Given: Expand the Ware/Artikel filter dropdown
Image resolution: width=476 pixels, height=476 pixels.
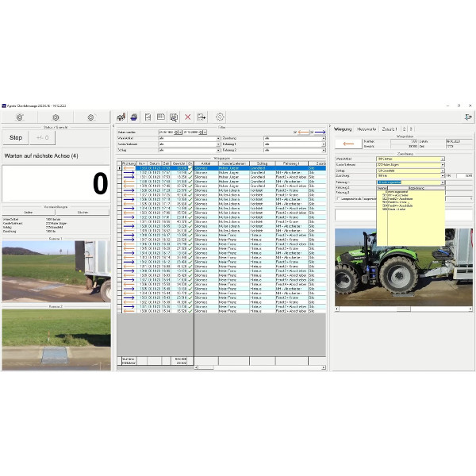Looking at the screenshot, I should (x=218, y=138).
